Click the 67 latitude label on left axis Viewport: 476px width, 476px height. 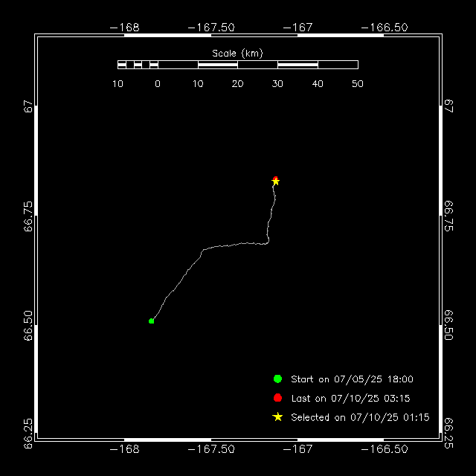28,106
